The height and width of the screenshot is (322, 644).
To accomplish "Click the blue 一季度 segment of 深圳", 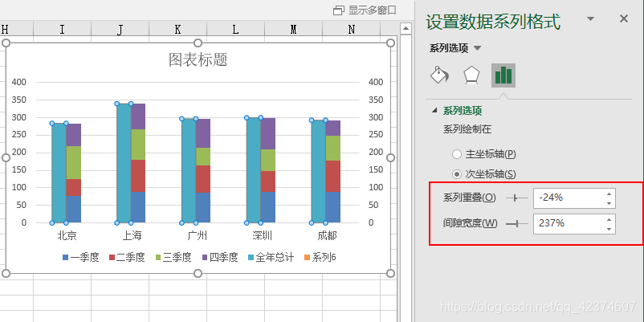I will pyautogui.click(x=268, y=207).
